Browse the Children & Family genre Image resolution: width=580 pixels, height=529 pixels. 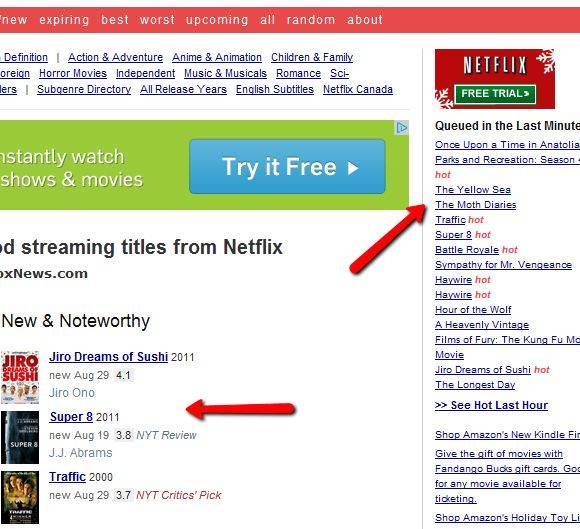click(312, 57)
